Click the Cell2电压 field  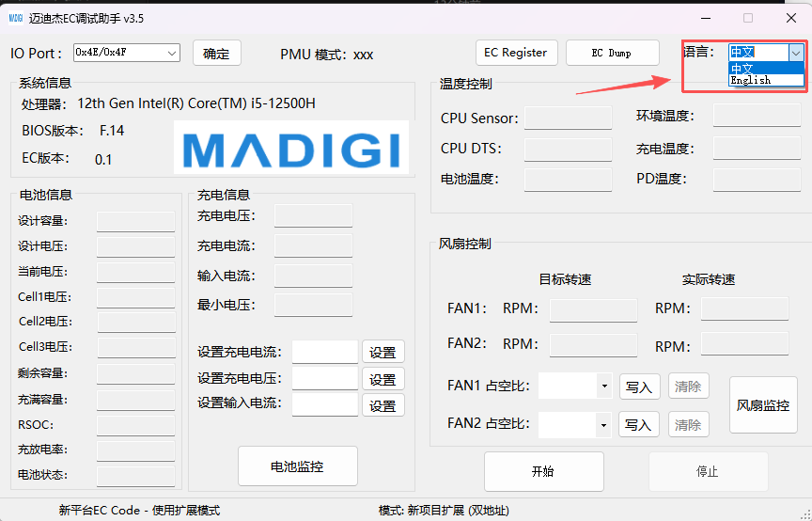tap(136, 322)
